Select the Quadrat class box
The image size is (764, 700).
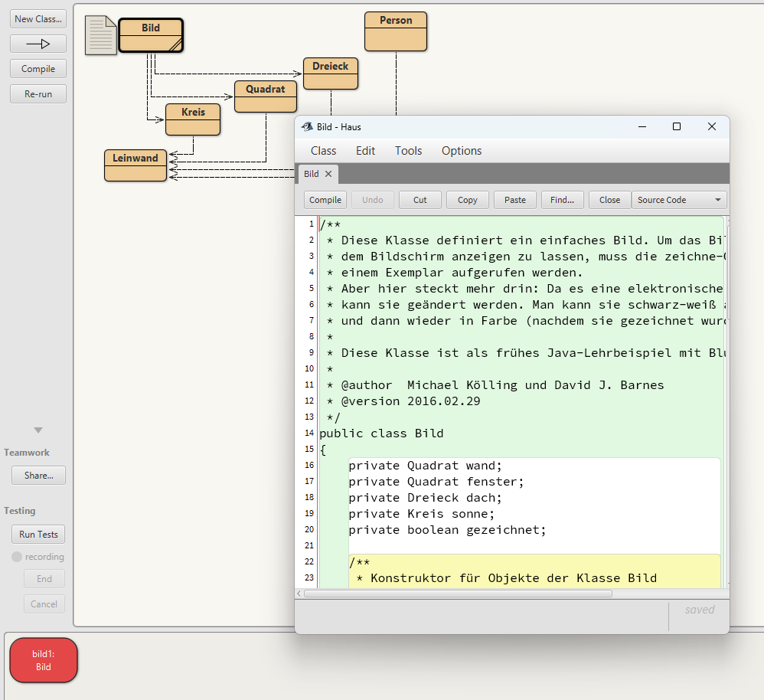266,96
